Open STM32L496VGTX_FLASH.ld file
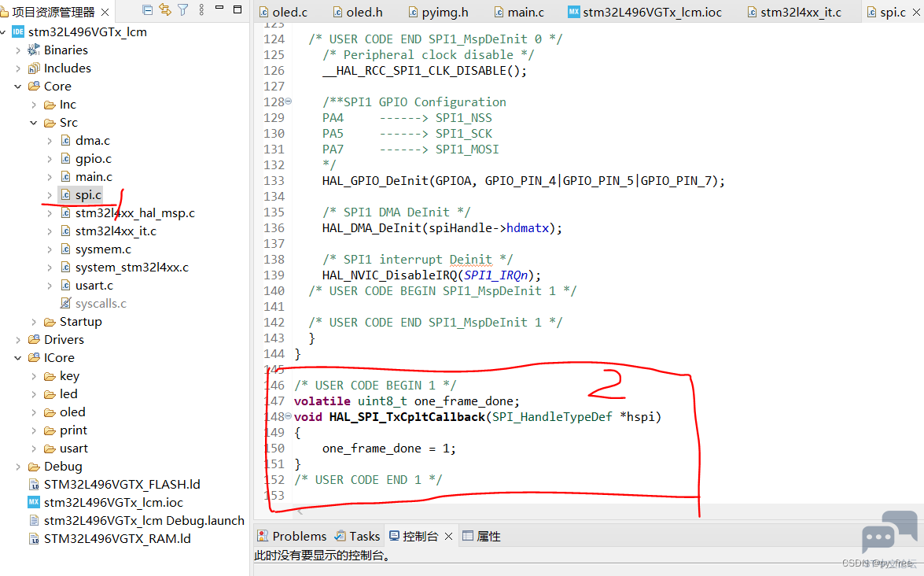Screen dimensions: 924x576 pyautogui.click(x=121, y=485)
